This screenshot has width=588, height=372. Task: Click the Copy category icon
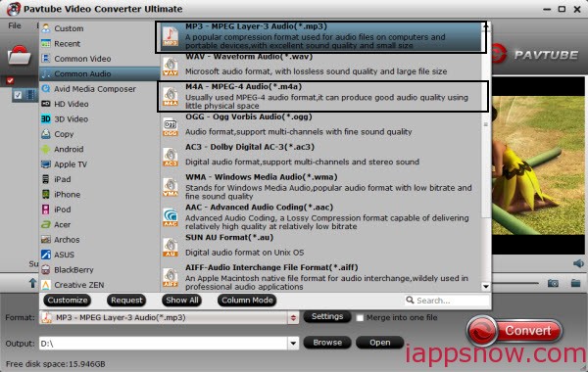[x=46, y=134]
